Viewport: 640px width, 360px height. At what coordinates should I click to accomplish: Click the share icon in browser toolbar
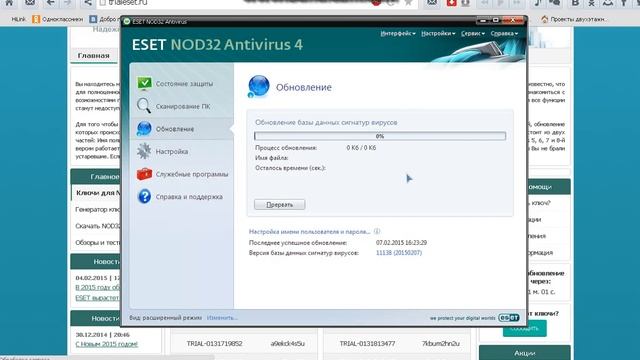point(88,3)
